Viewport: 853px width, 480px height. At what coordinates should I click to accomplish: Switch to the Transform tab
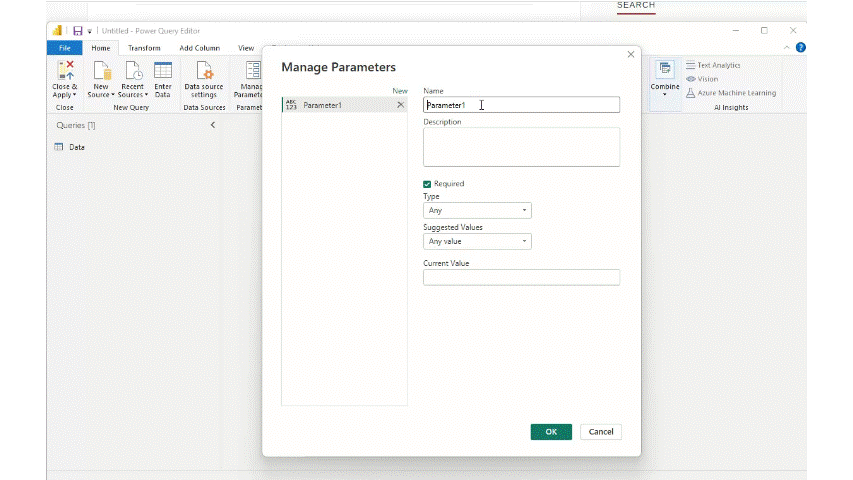pyautogui.click(x=144, y=48)
